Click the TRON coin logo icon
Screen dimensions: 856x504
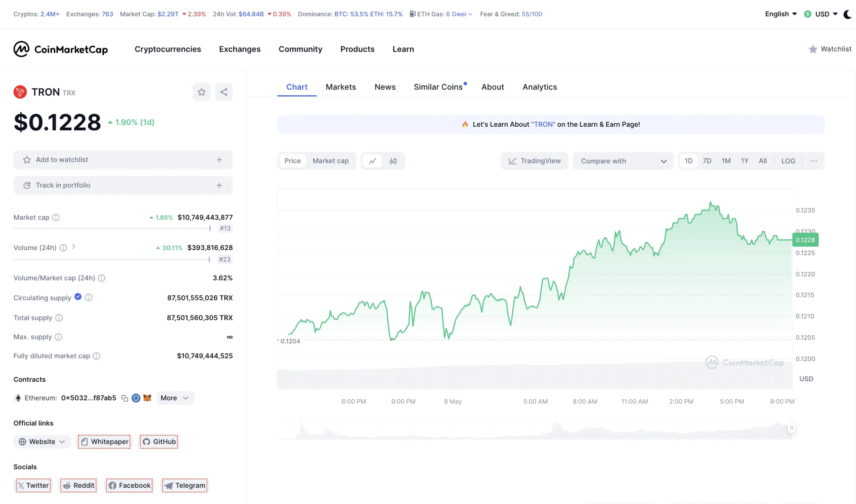(x=20, y=92)
